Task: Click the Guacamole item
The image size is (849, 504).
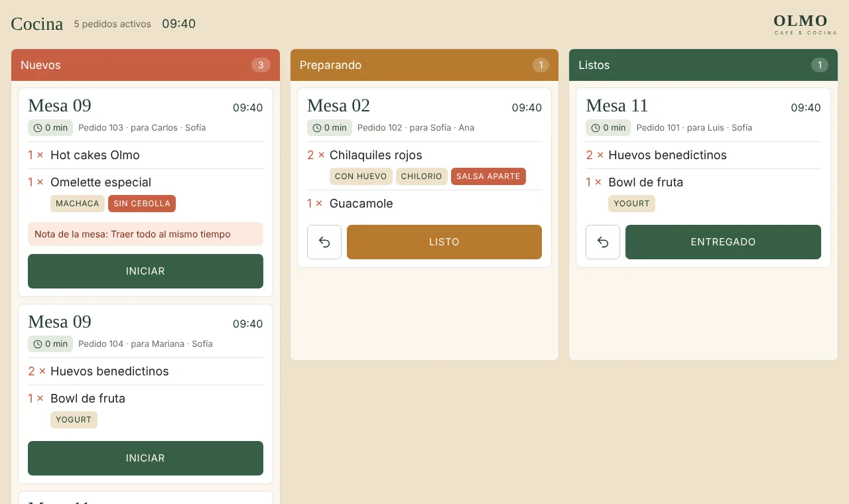Action: (361, 204)
